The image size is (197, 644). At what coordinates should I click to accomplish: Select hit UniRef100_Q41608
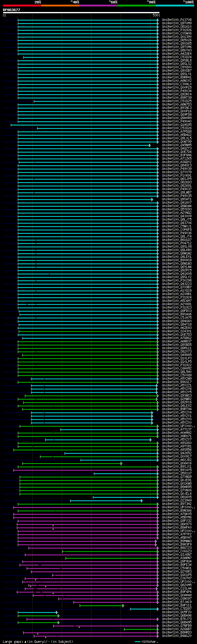pyautogui.click(x=177, y=274)
